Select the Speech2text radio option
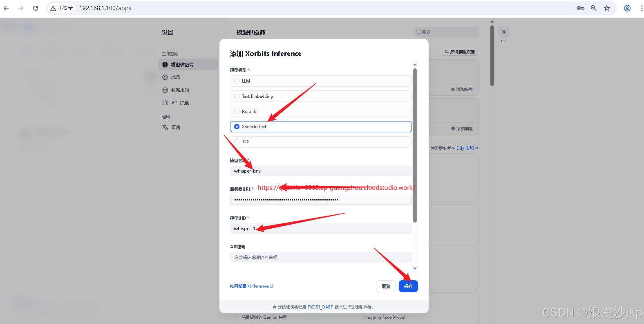This screenshot has width=644, height=324. pyautogui.click(x=321, y=126)
